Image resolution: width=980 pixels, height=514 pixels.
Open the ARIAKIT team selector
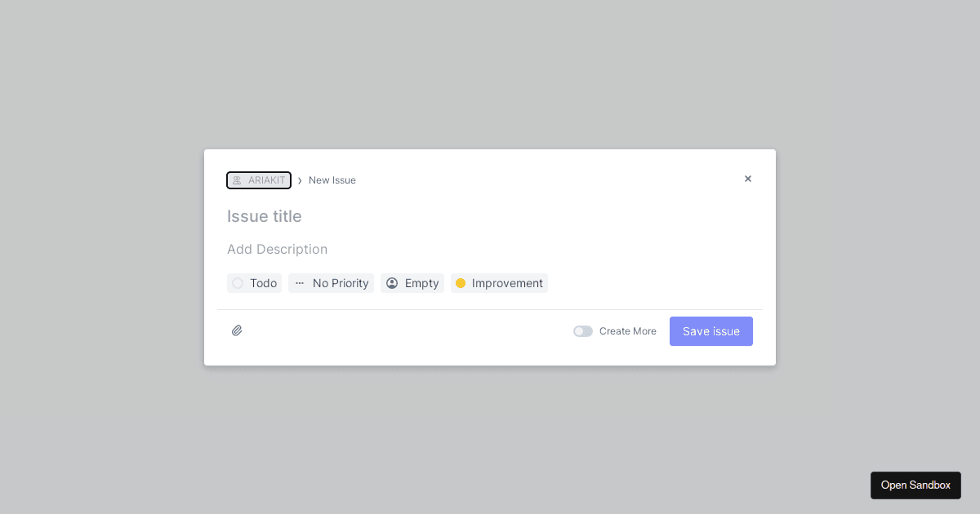click(259, 180)
